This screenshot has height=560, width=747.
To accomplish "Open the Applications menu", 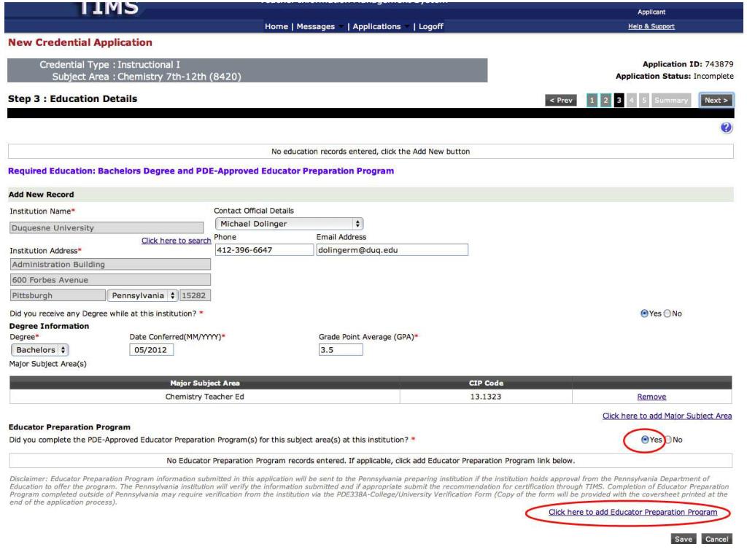I will tap(376, 27).
